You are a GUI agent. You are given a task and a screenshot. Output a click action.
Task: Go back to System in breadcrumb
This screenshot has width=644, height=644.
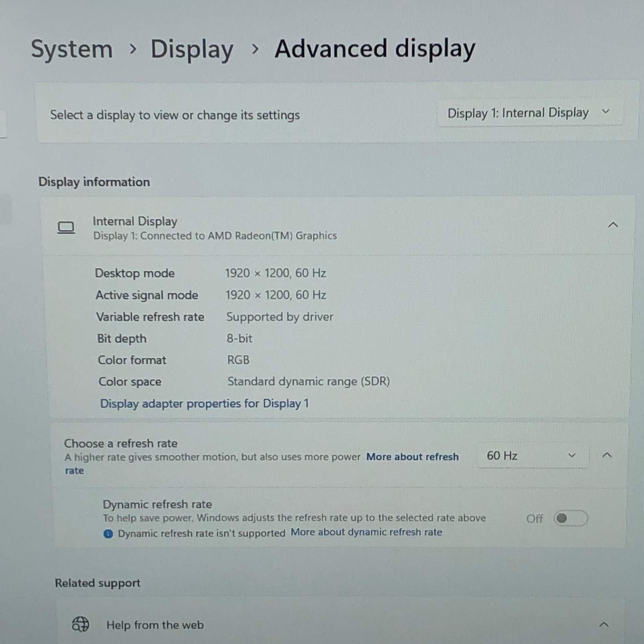72,49
